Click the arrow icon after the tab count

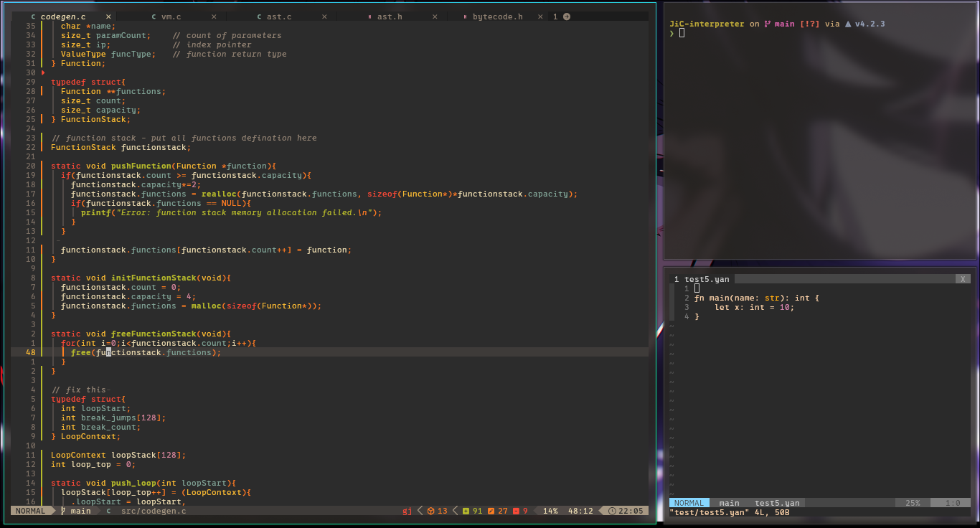pyautogui.click(x=567, y=16)
